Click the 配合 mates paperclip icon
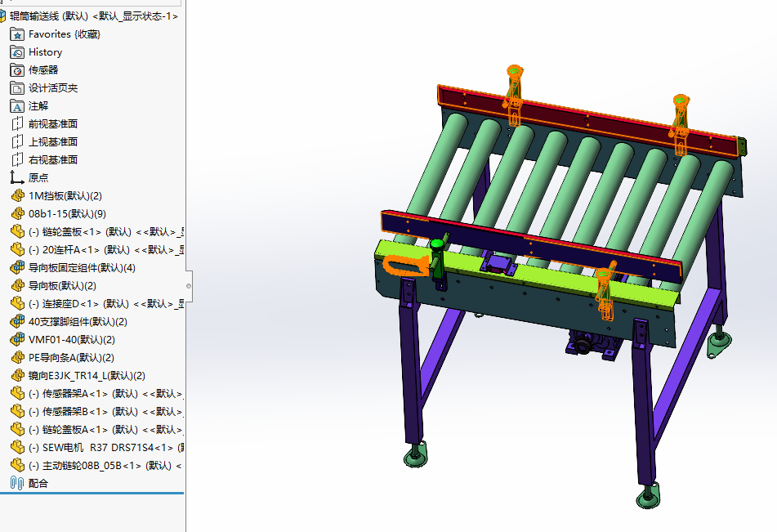 17,484
